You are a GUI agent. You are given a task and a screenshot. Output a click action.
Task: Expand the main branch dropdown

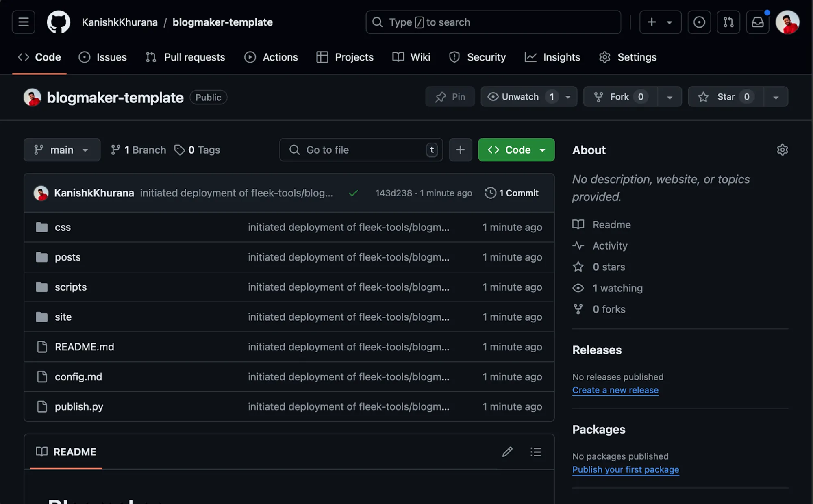[62, 150]
